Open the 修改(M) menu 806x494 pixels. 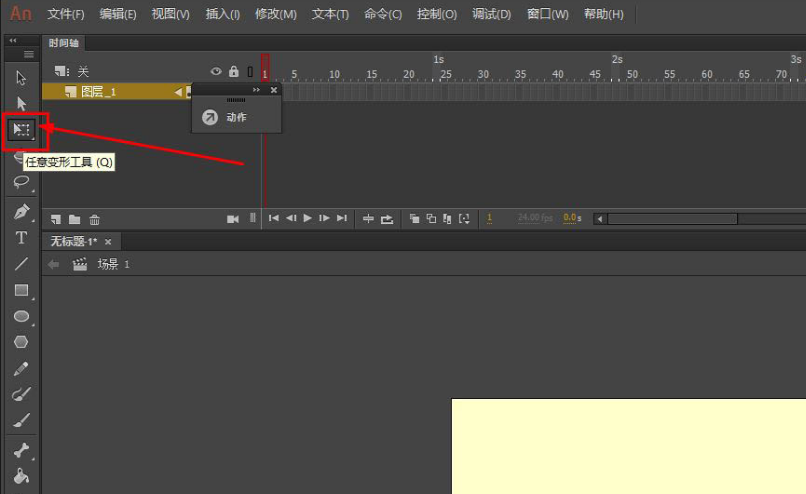click(276, 14)
